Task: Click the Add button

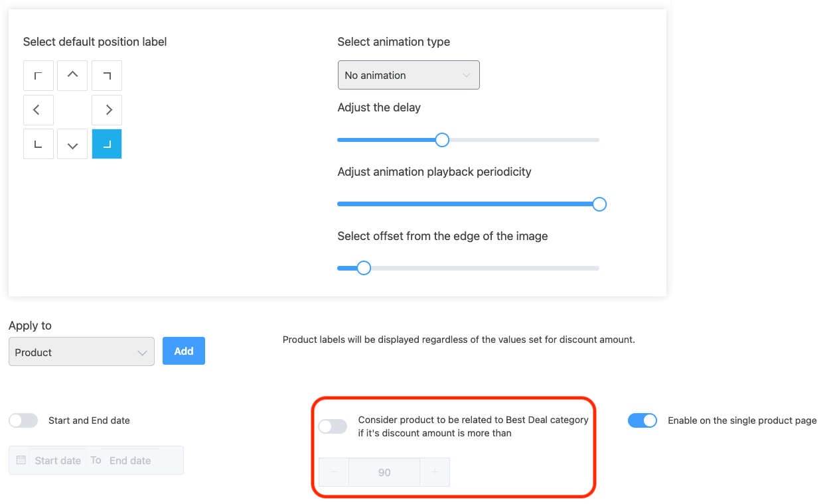Action: [183, 350]
